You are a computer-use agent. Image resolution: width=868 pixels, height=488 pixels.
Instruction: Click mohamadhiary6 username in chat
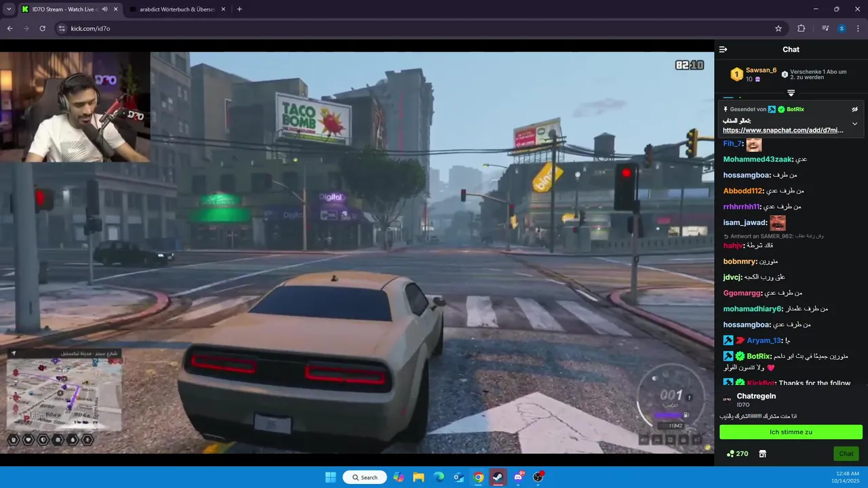tap(753, 308)
